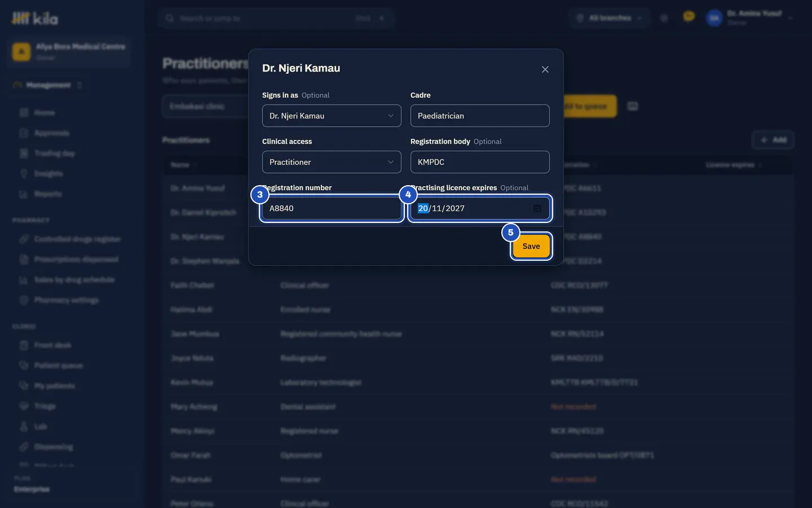The image size is (812, 508).
Task: Sort by the Licence expires column
Action: (734, 165)
